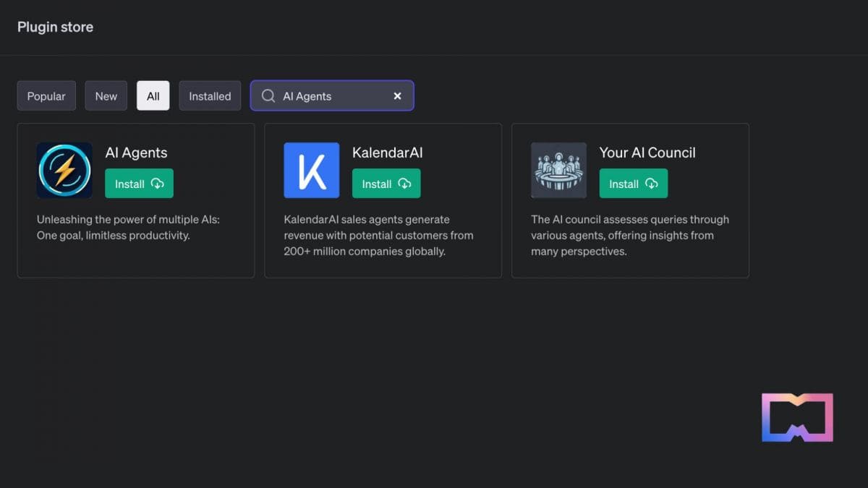This screenshot has width=868, height=488.
Task: Click the AI Agents plugin lightning bolt icon
Action: [x=65, y=170]
